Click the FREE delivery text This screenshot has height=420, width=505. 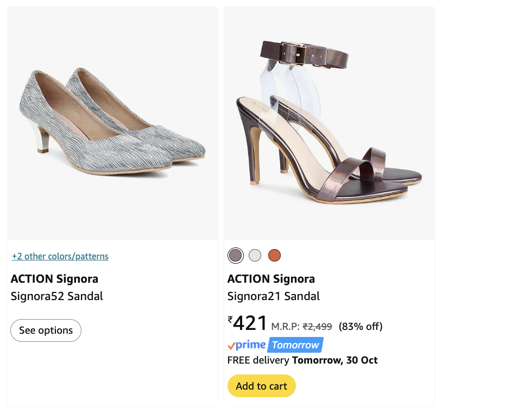coord(258,360)
